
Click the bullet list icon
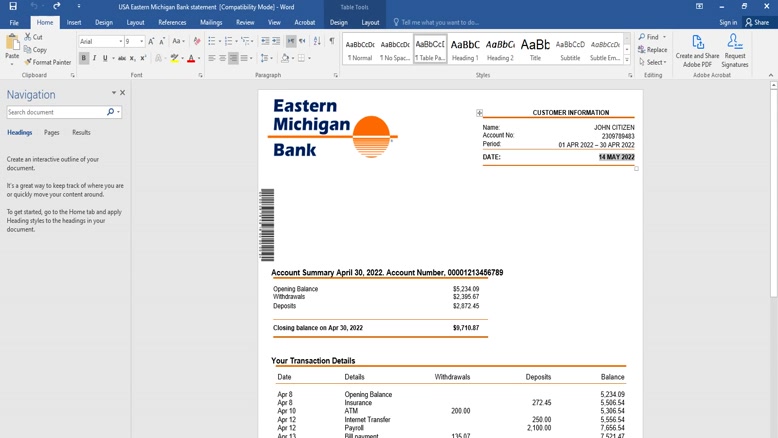pos(213,41)
